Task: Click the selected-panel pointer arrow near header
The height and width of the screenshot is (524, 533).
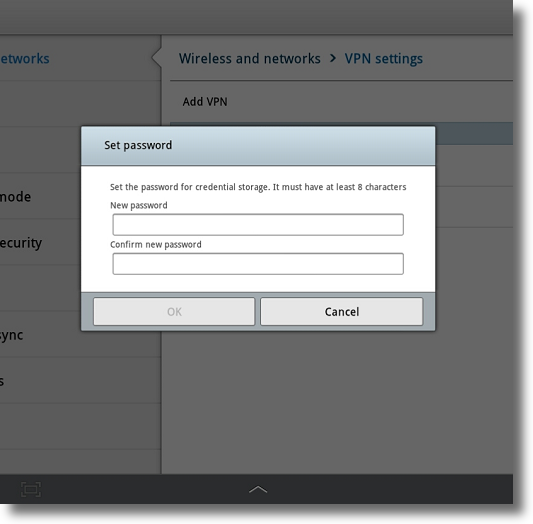Action: 156,58
